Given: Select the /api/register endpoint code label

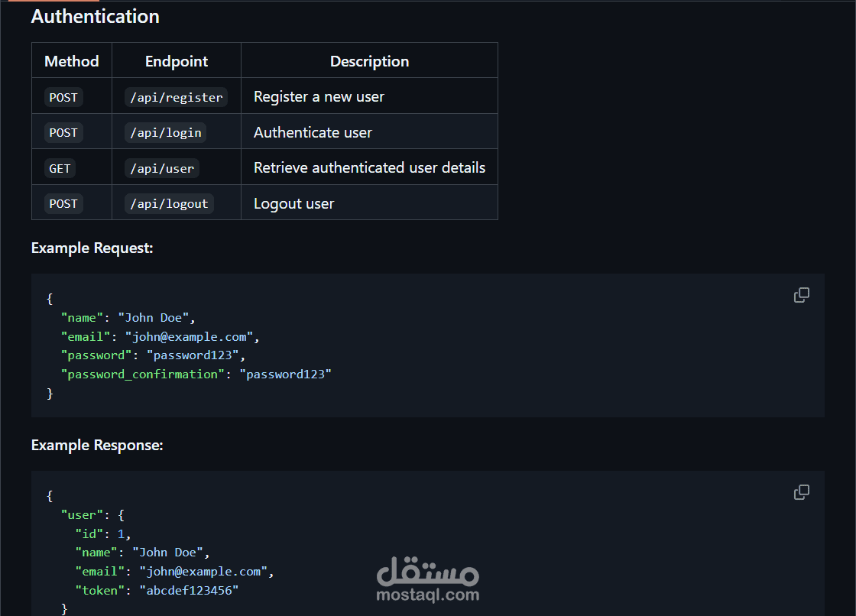Looking at the screenshot, I should [x=176, y=97].
